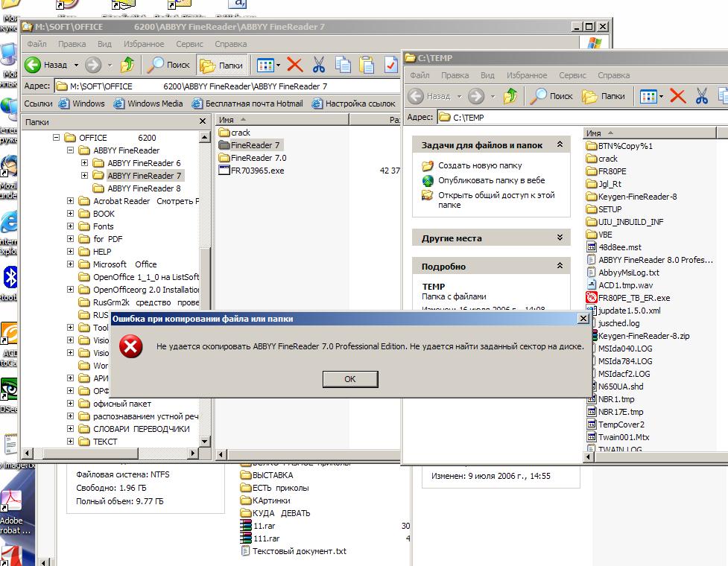Click Cut scissors icon in M:\SOFT window

click(x=318, y=65)
